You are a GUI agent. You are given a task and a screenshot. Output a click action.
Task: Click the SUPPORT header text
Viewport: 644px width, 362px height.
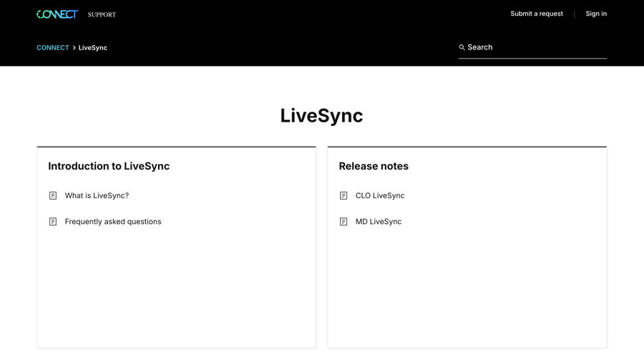(x=102, y=15)
